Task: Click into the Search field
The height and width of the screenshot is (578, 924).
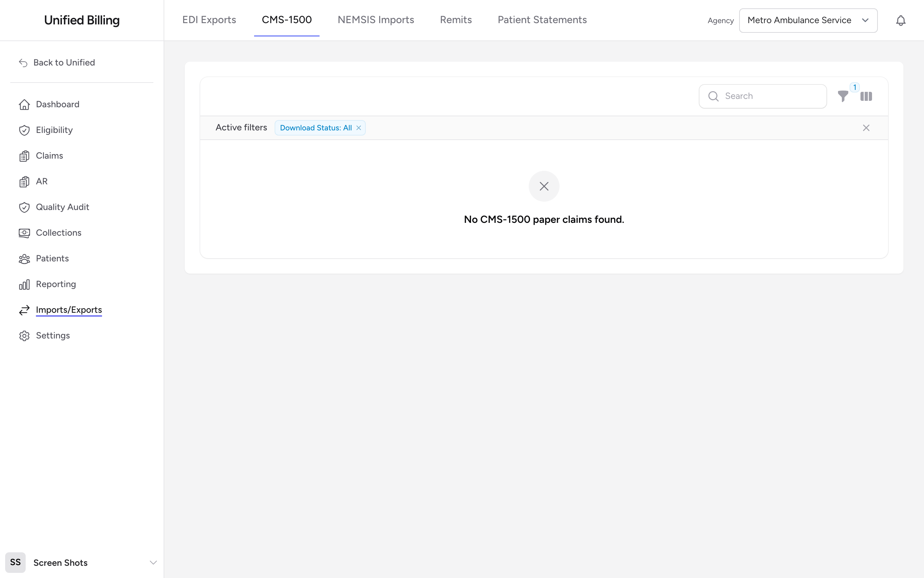Action: (763, 96)
